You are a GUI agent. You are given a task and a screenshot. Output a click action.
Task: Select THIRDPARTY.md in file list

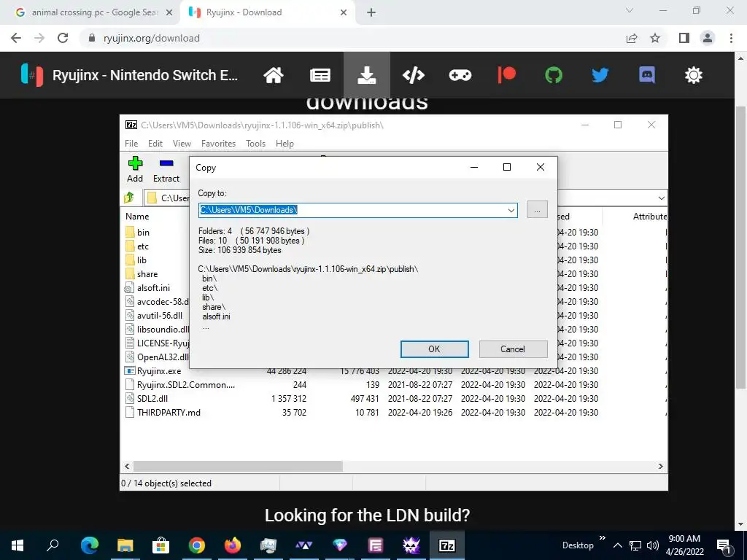(169, 413)
